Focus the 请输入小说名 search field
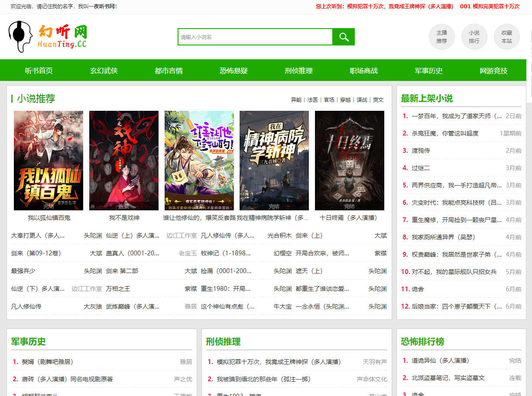 click(255, 37)
